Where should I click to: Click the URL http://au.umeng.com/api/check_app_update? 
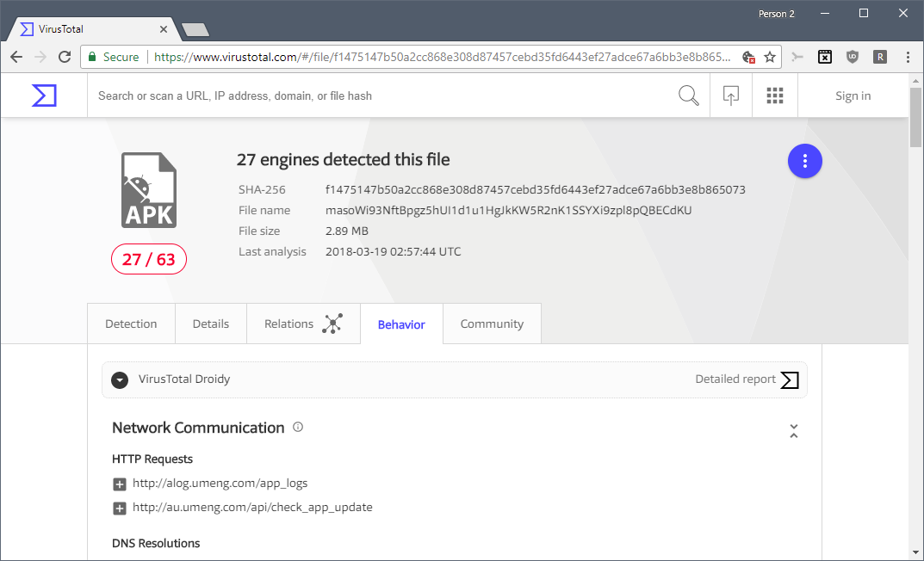point(252,508)
